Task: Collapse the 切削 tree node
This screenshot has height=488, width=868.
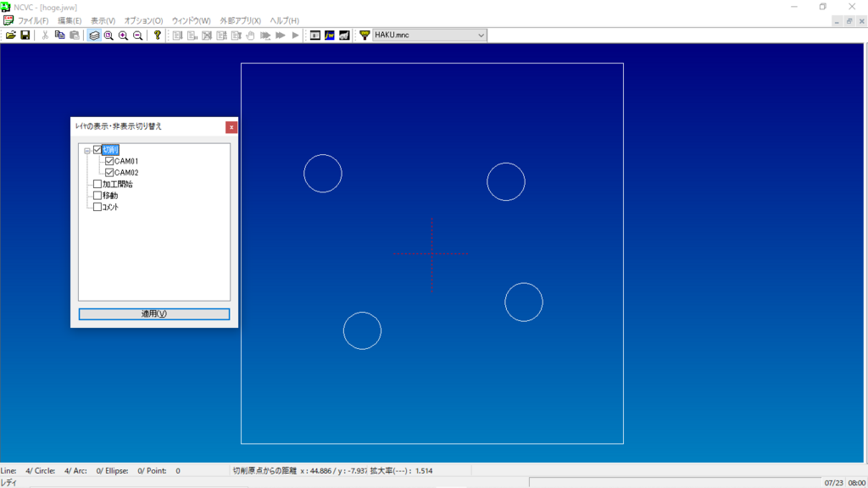Action: pos(87,150)
